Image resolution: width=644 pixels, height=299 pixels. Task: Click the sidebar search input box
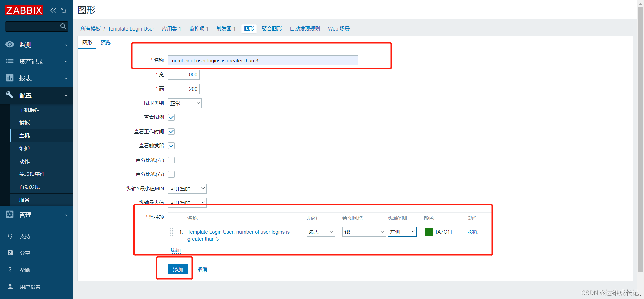coord(37,26)
